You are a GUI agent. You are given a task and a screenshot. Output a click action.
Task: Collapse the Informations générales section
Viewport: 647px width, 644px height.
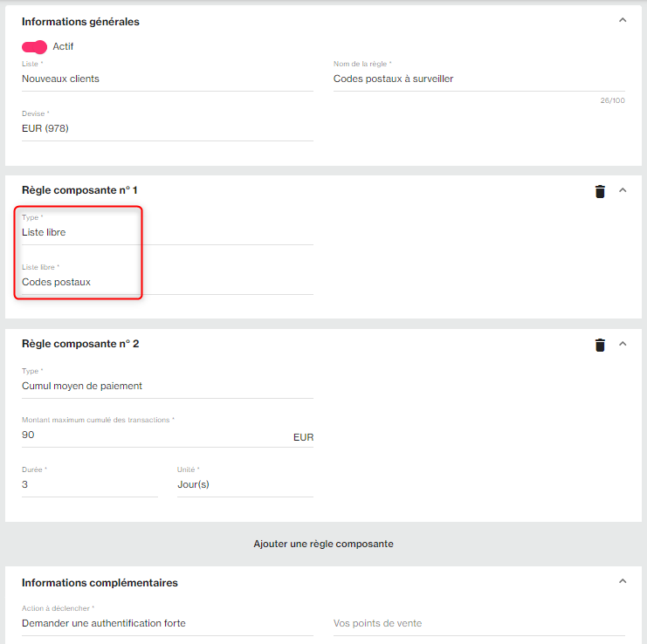point(623,20)
